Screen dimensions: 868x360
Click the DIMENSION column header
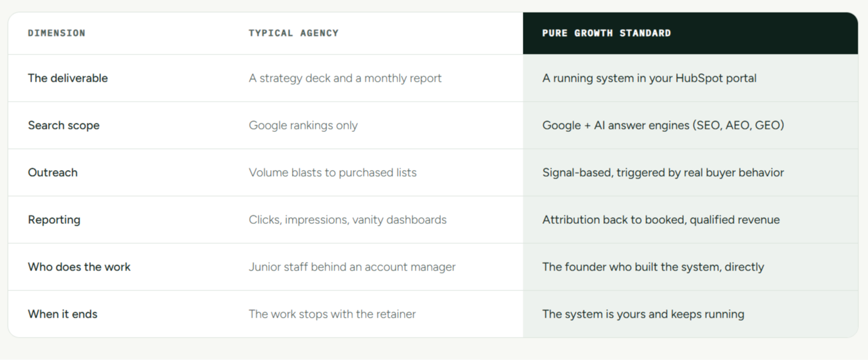tap(56, 33)
